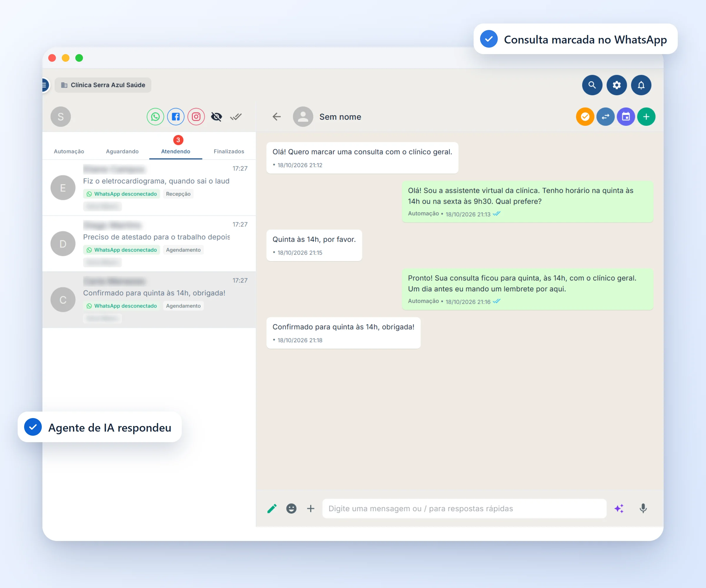The height and width of the screenshot is (588, 706).
Task: Click the double check mark-all-read icon
Action: pyautogui.click(x=236, y=117)
